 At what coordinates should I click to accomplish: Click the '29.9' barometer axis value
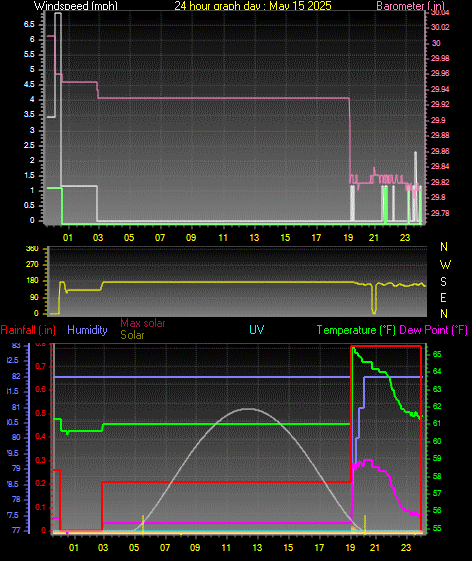pos(438,120)
